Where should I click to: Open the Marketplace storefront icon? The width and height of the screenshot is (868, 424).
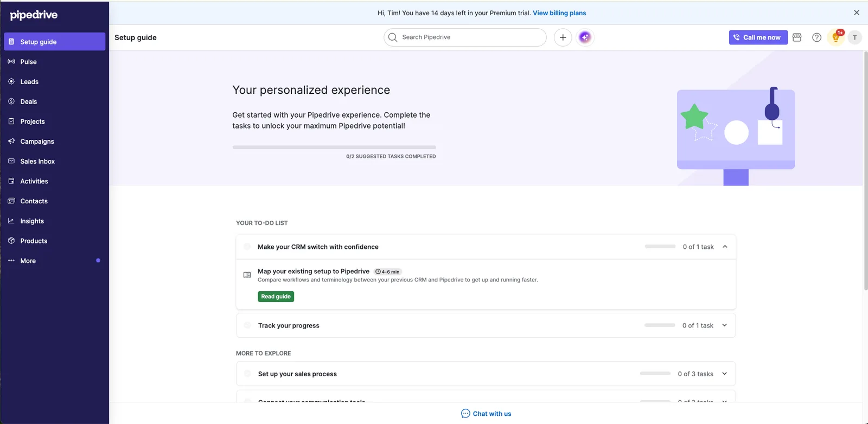[797, 37]
